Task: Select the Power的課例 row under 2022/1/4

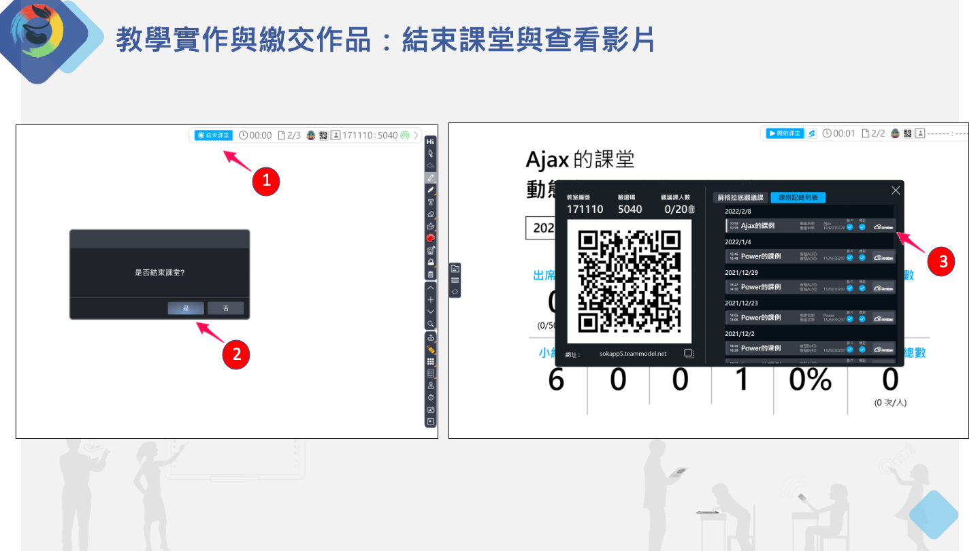Action: click(811, 256)
